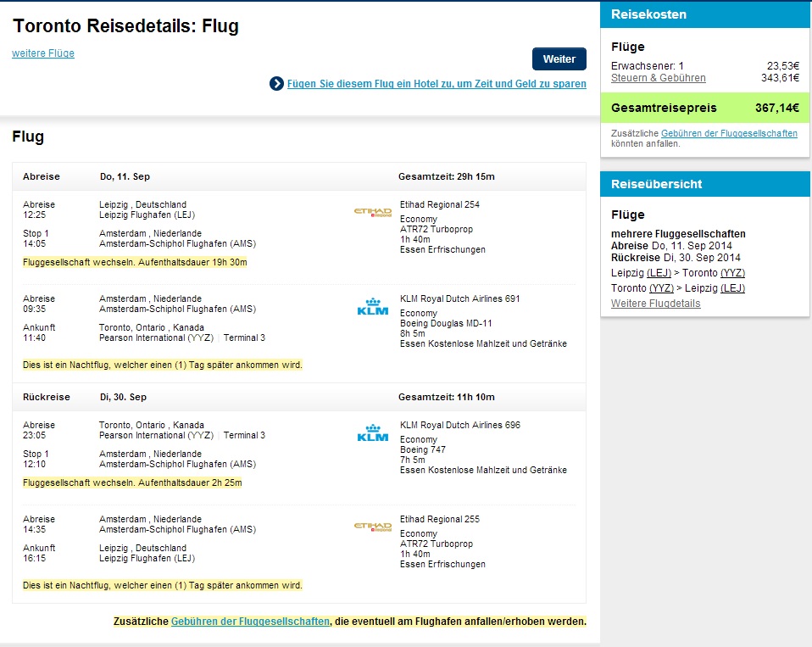Click the YYZ code in the outbound route
This screenshot has width=812, height=647.
pyautogui.click(x=733, y=273)
